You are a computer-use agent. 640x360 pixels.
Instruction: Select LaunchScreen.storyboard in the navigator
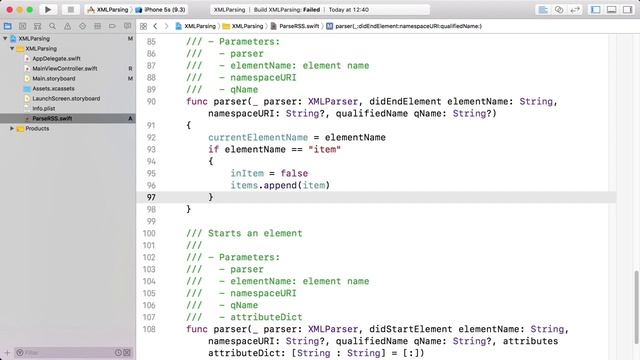point(66,98)
